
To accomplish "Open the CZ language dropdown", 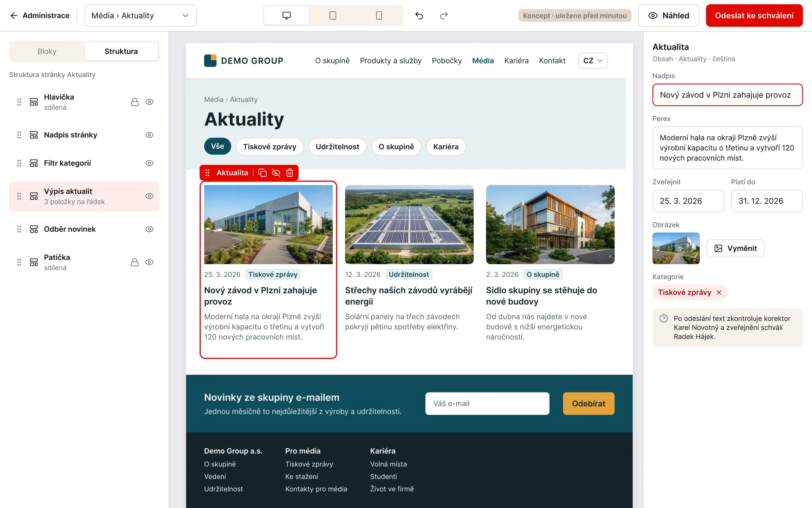I will [593, 61].
